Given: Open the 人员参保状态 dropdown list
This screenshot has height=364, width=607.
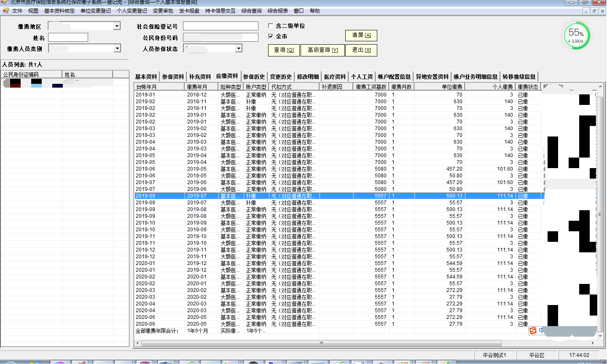Looking at the screenshot, I should click(239, 48).
